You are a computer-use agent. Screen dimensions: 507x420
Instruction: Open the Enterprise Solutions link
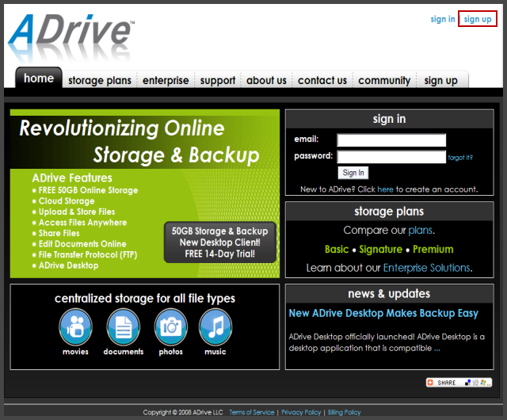426,268
